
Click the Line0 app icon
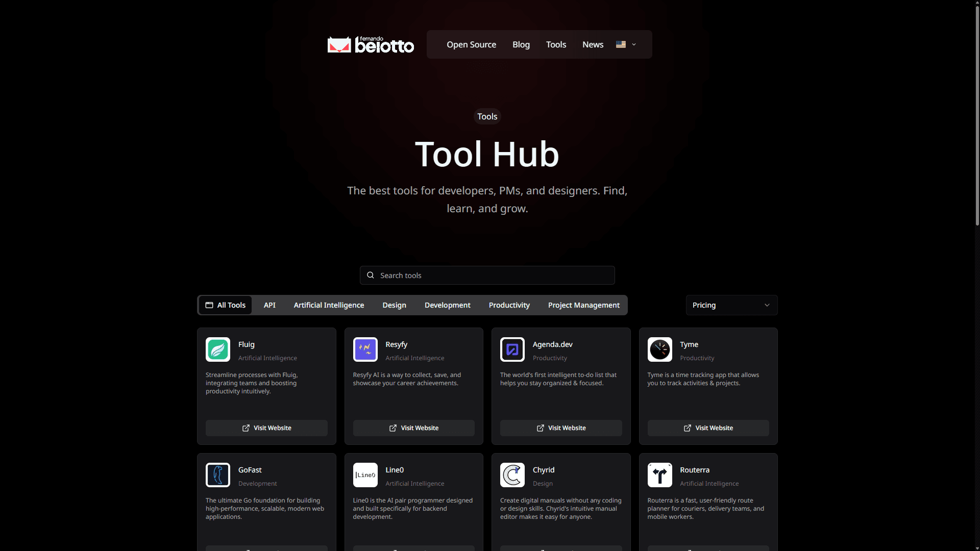[x=365, y=475]
